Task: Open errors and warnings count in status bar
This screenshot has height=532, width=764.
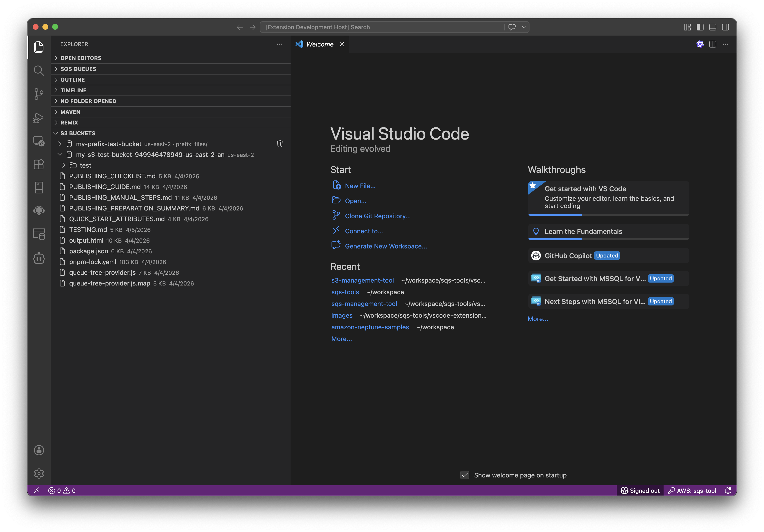Action: click(62, 490)
